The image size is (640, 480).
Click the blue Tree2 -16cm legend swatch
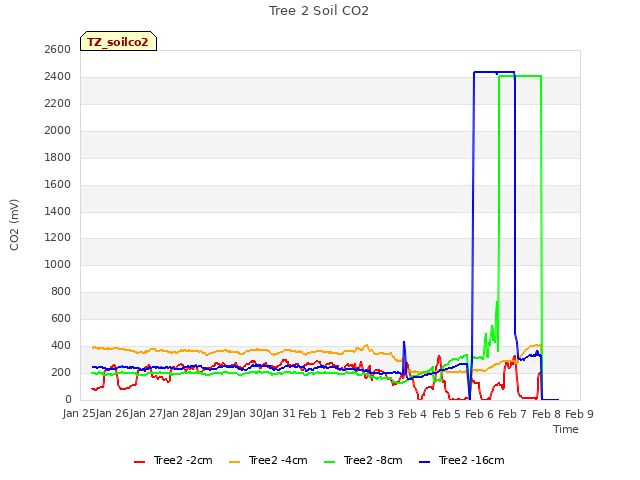[x=424, y=462]
